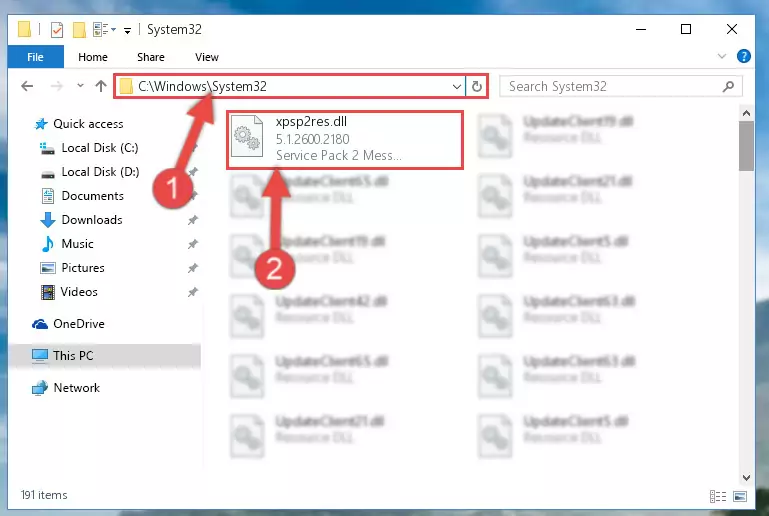Click the scroll down arrow of file list
The width and height of the screenshot is (769, 516).
(746, 477)
